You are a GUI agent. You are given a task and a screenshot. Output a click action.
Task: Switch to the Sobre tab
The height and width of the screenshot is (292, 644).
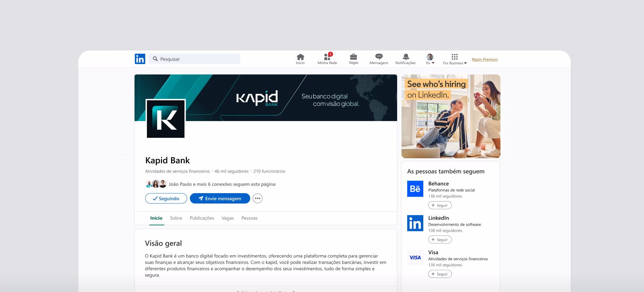pyautogui.click(x=176, y=218)
